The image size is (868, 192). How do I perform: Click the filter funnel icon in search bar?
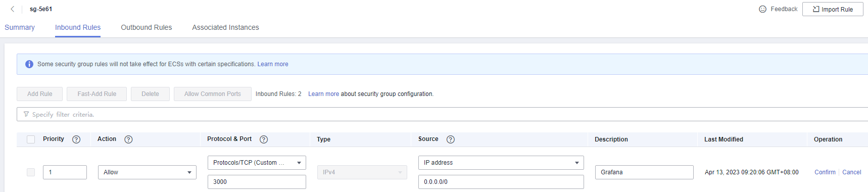pos(26,114)
